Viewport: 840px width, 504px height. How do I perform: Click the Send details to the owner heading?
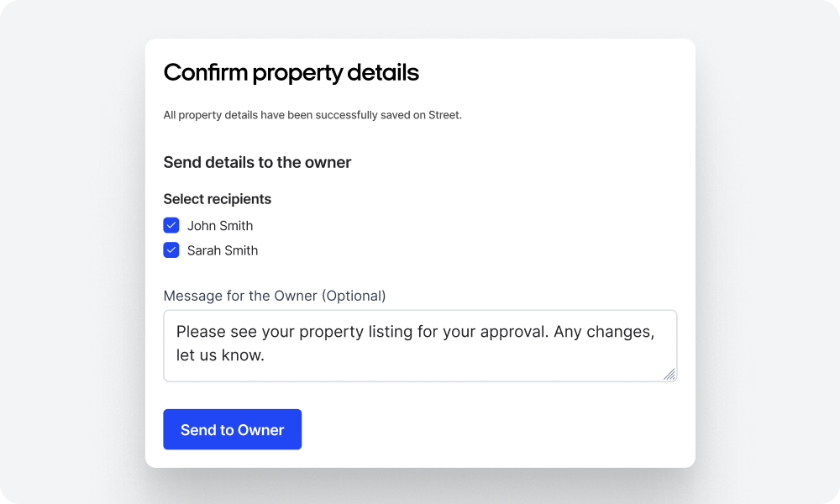click(257, 162)
